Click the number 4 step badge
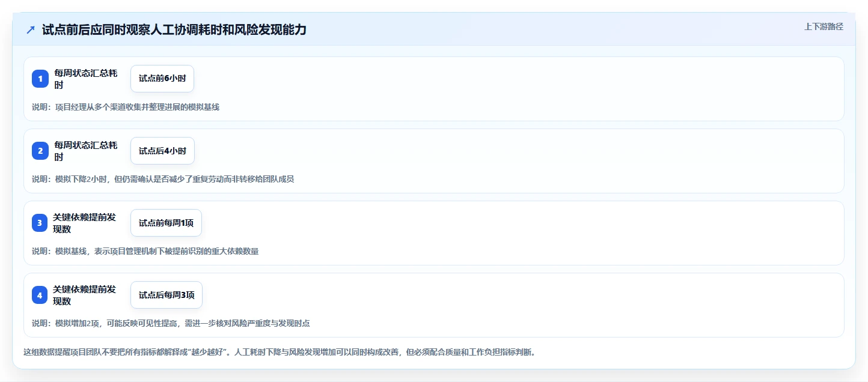868x382 pixels. coord(40,295)
